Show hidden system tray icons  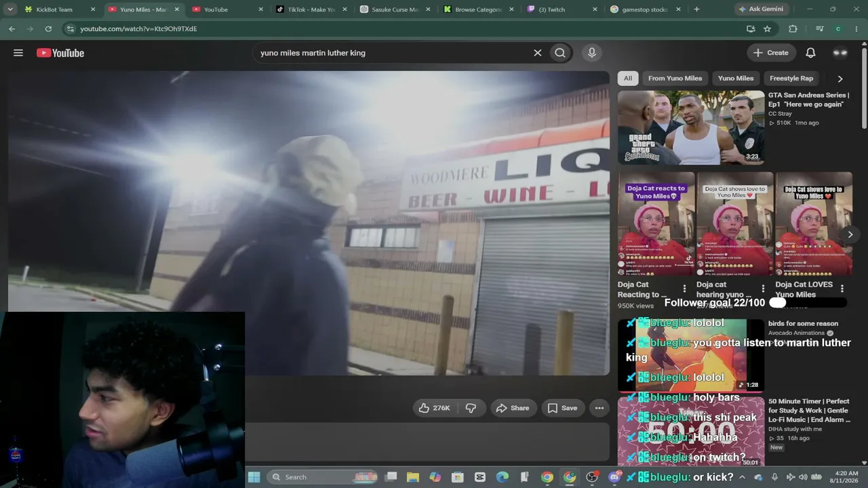(742, 477)
